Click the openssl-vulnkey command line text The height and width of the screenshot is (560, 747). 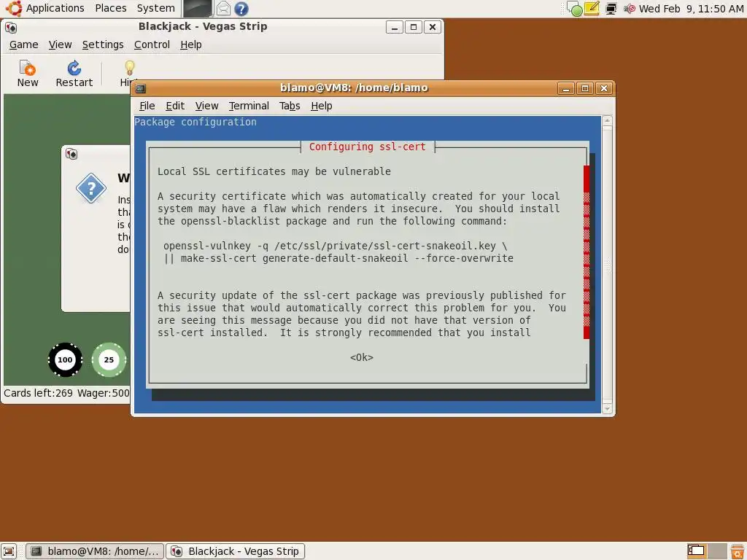[335, 246]
